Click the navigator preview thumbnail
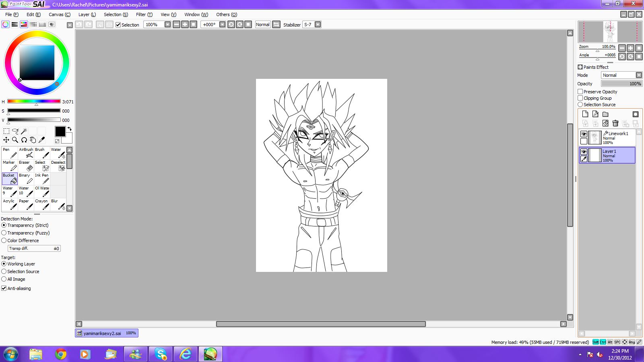This screenshot has height=362, width=644. point(610,32)
